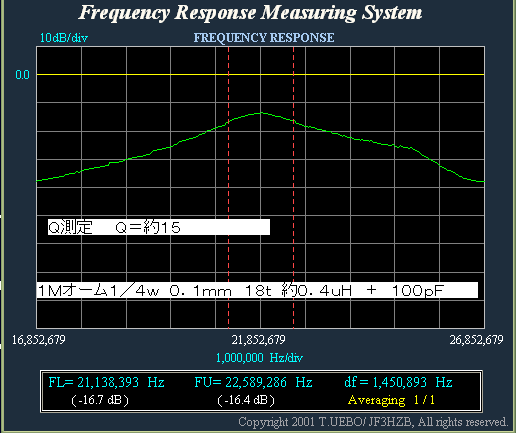Click the -16.4 dB upper marker level
Image resolution: width=516 pixels, height=433 pixels.
[246, 400]
